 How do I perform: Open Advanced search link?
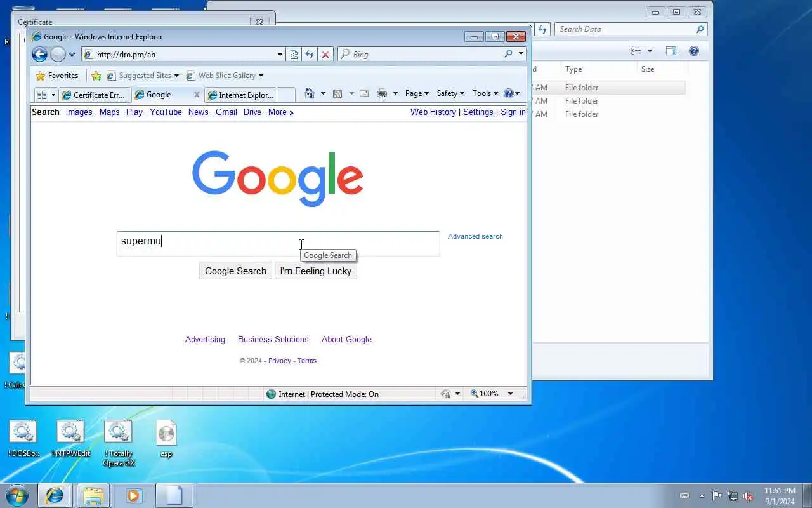pos(475,236)
